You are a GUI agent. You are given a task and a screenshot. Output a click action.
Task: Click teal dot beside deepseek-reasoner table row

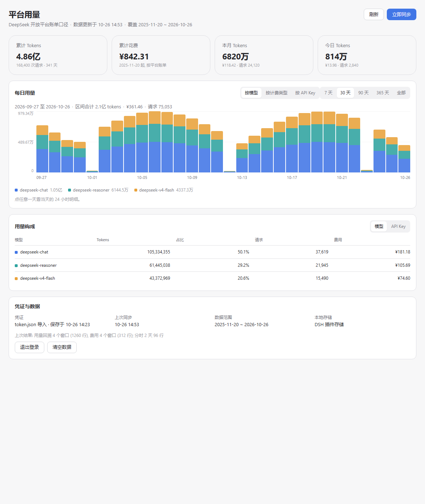click(16, 266)
